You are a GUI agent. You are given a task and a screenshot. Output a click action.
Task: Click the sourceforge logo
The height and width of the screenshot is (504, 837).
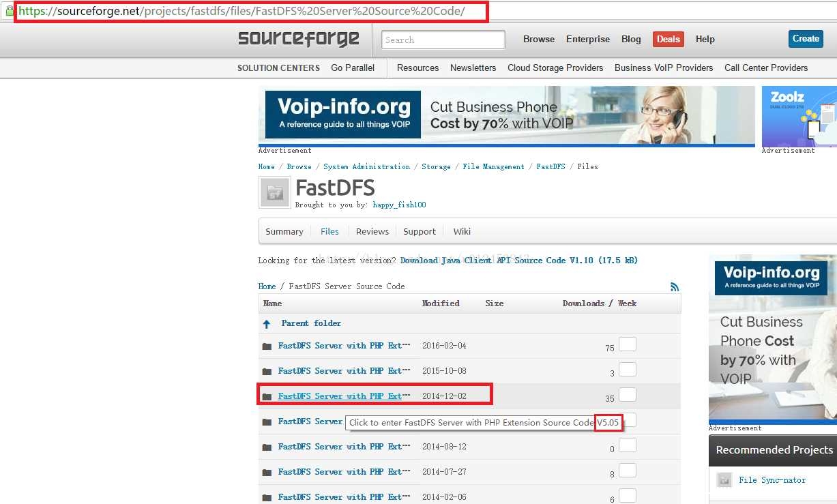299,39
